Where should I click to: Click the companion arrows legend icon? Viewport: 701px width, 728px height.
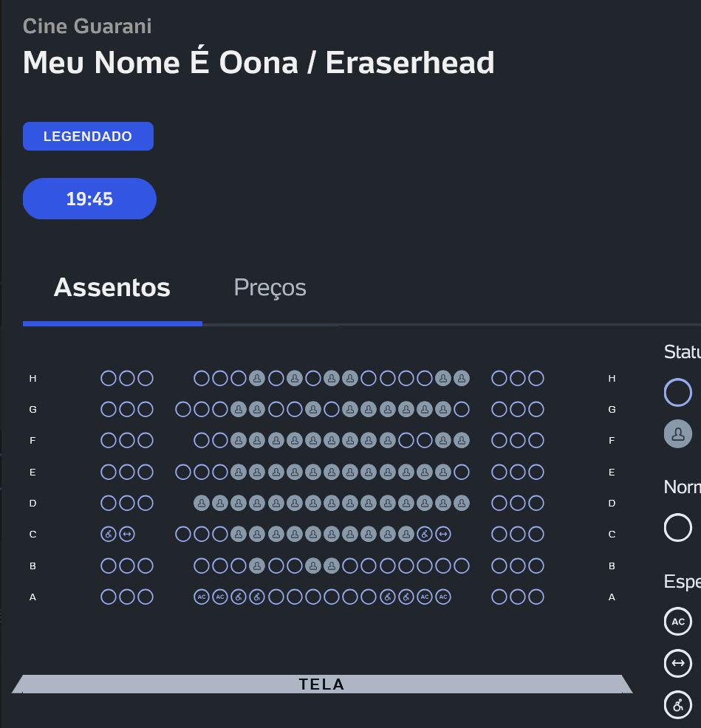point(678,663)
